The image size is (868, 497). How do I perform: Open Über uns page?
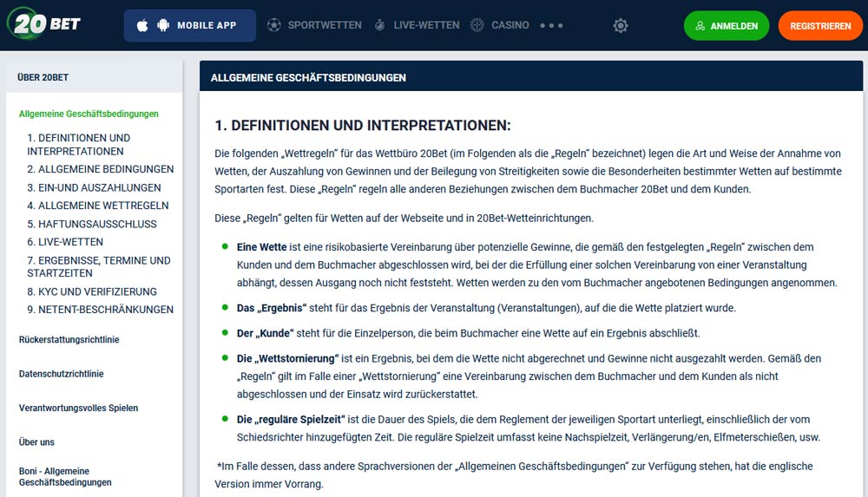click(36, 441)
